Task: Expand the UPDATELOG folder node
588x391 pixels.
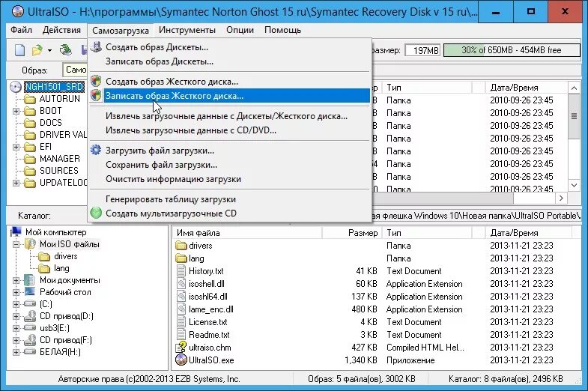Action: point(16,183)
